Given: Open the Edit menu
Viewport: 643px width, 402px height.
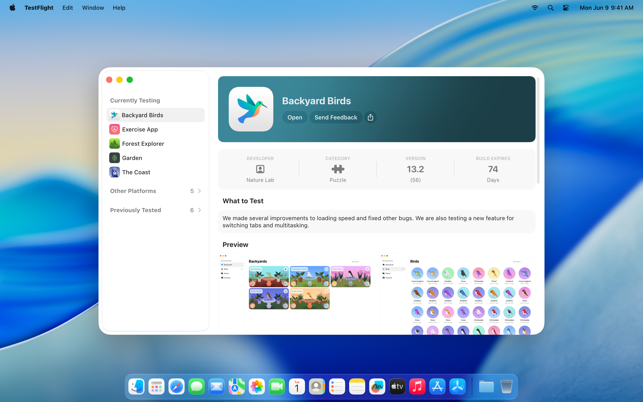Looking at the screenshot, I should (68, 7).
